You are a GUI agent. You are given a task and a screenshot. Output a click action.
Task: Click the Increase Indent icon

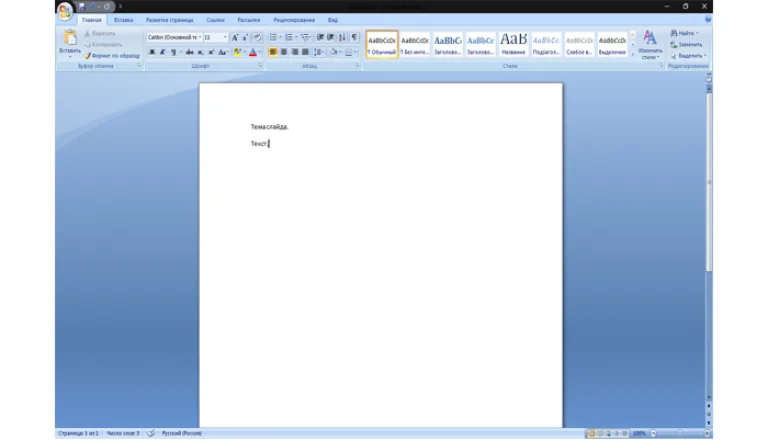click(331, 38)
